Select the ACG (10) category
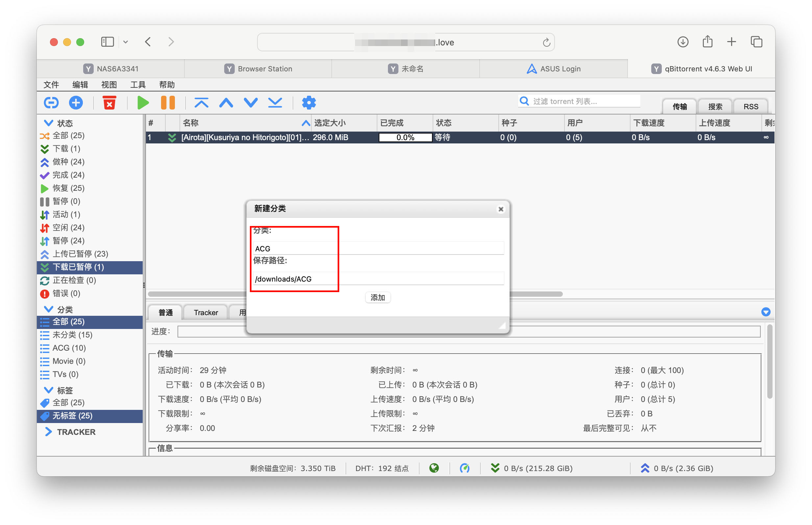Viewport: 812px width, 525px height. [90, 348]
